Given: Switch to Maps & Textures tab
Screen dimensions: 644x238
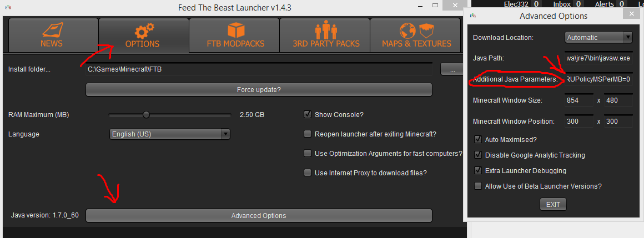Looking at the screenshot, I should pos(415,35).
